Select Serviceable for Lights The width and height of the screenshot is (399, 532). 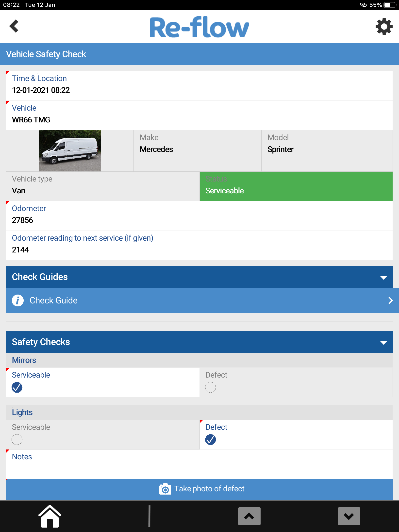click(17, 440)
